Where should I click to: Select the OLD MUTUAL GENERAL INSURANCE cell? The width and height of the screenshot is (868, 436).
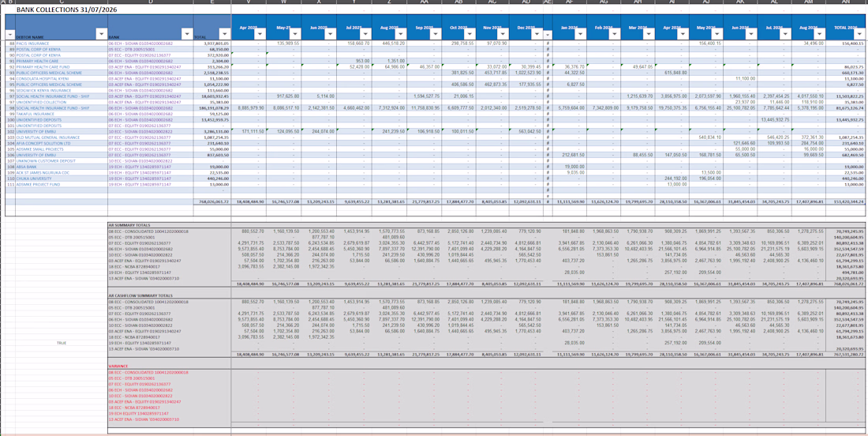[62, 137]
